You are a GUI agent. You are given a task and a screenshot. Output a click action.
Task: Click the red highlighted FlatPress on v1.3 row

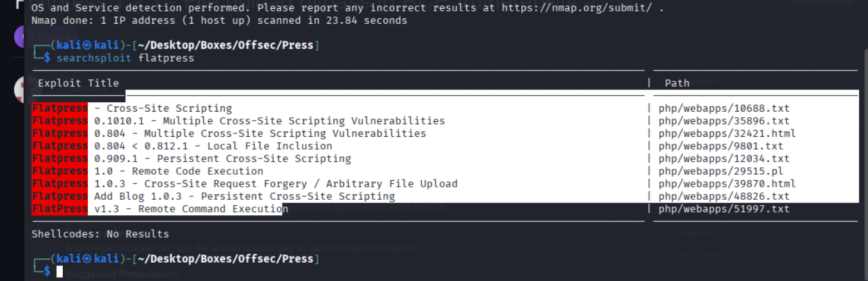pyautogui.click(x=59, y=209)
